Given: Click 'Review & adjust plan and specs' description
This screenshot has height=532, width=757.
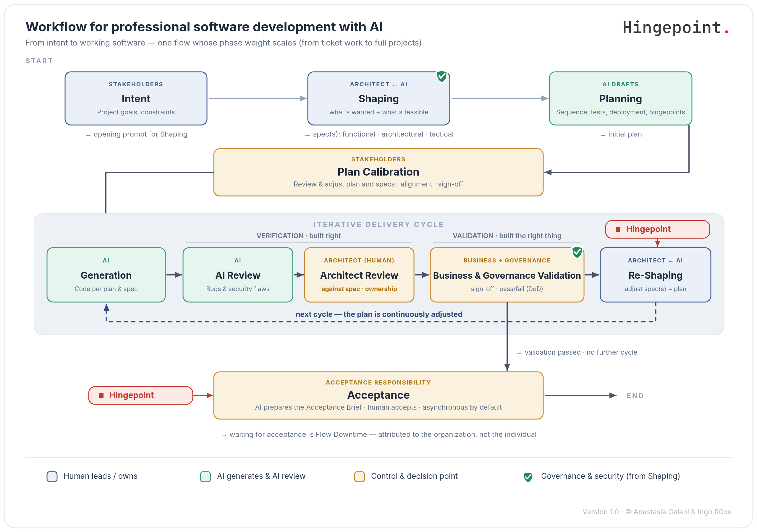Looking at the screenshot, I should click(344, 184).
